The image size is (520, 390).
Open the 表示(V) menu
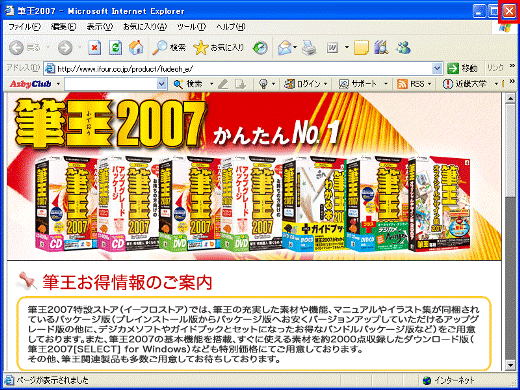point(100,27)
